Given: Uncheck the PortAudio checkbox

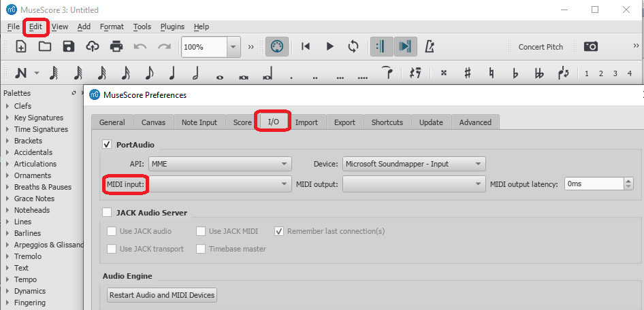Looking at the screenshot, I should pyautogui.click(x=107, y=144).
